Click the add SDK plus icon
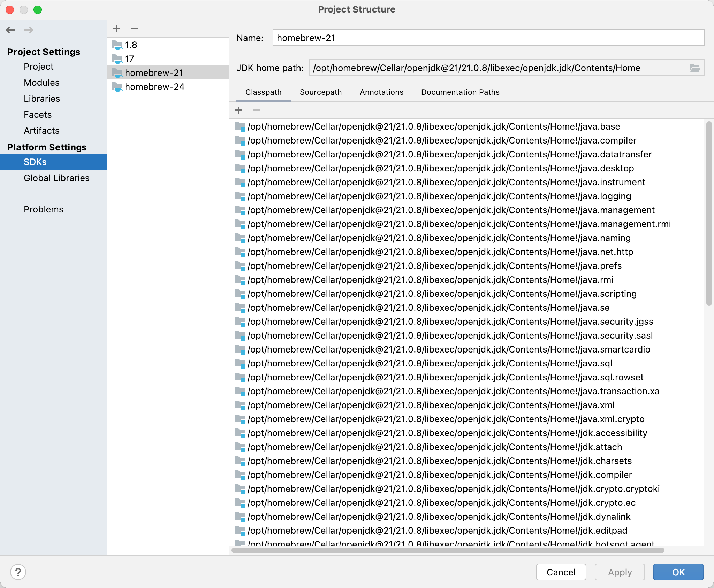Screen dimensions: 714x588 (116, 29)
